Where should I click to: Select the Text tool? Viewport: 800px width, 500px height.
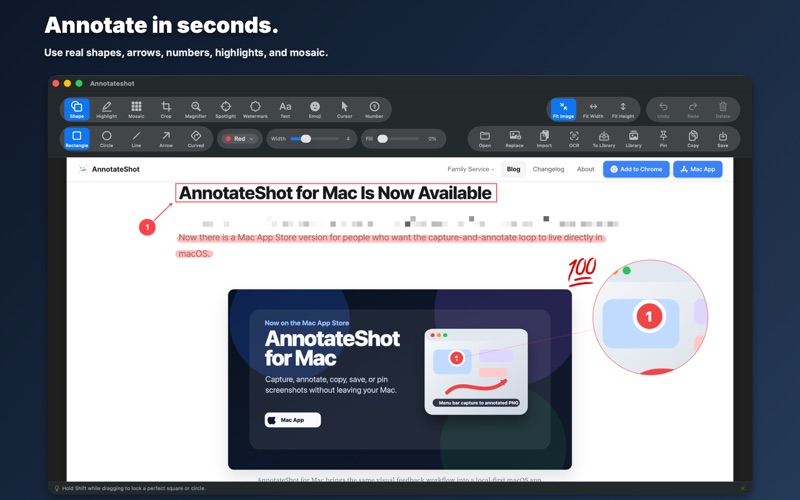285,109
